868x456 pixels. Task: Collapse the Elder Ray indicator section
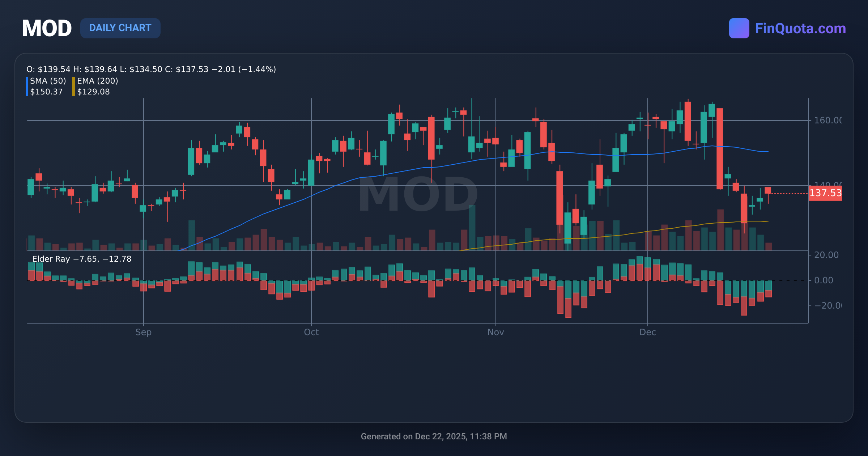coord(81,259)
